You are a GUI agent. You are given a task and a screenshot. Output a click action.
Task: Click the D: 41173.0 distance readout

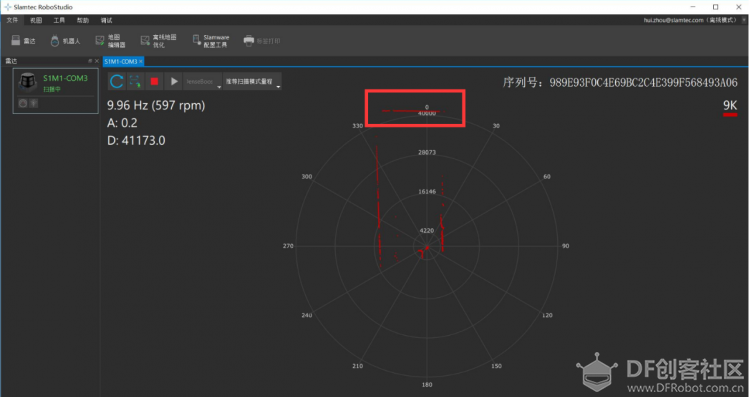(136, 140)
